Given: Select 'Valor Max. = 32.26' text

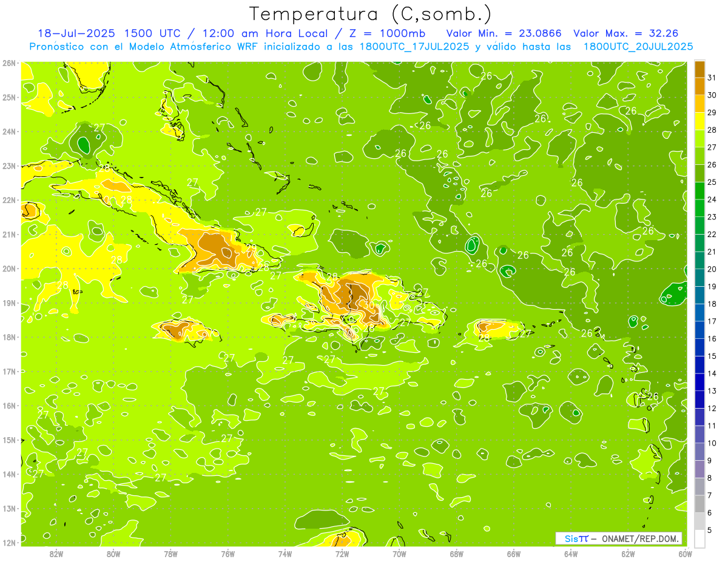Looking at the screenshot, I should pos(625,33).
